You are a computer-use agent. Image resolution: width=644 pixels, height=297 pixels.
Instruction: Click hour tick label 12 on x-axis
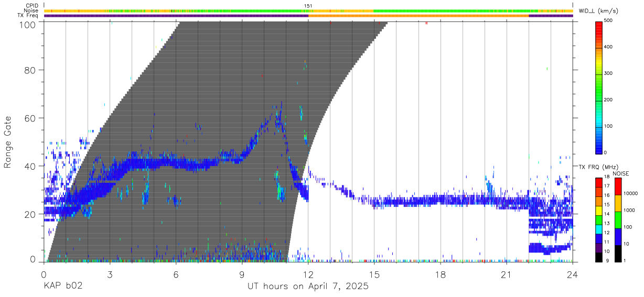(x=308, y=274)
